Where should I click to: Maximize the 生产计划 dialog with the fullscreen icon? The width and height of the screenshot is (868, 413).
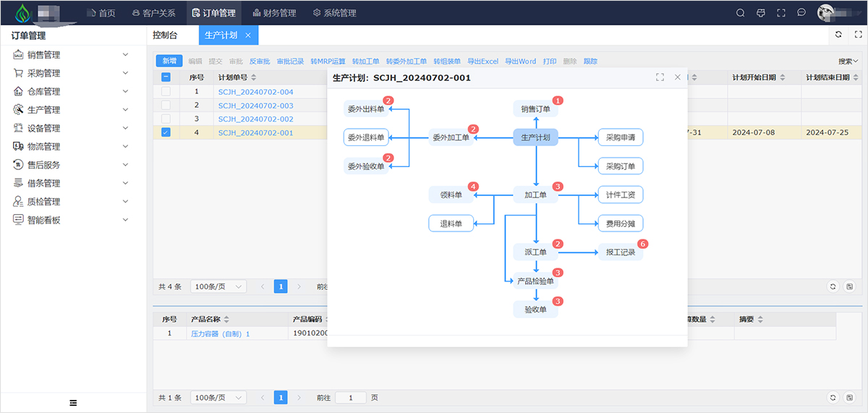[x=660, y=77]
